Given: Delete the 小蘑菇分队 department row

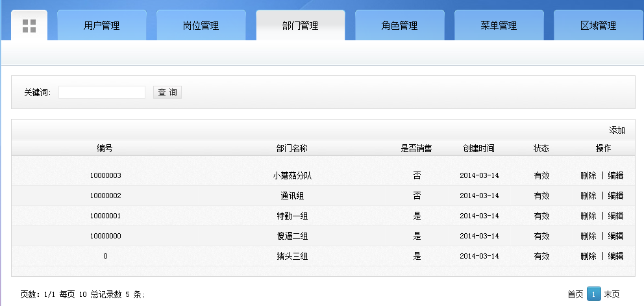Looking at the screenshot, I should (588, 175).
